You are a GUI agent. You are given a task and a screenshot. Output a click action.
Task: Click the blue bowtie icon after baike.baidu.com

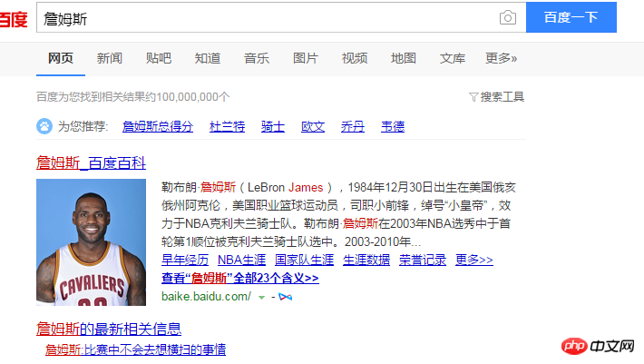coord(285,297)
